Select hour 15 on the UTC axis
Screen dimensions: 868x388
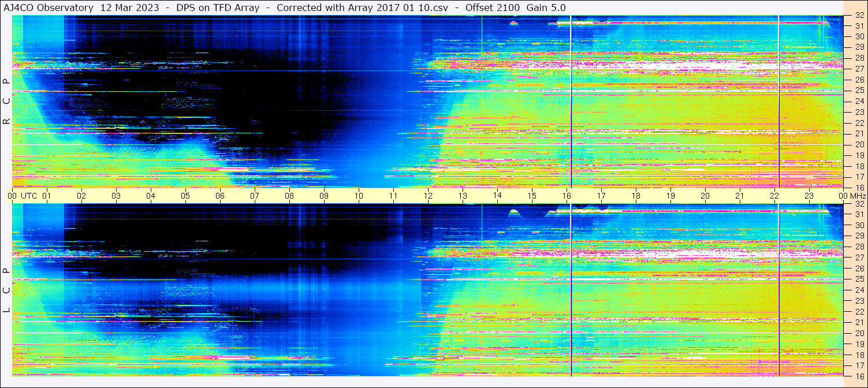click(532, 196)
